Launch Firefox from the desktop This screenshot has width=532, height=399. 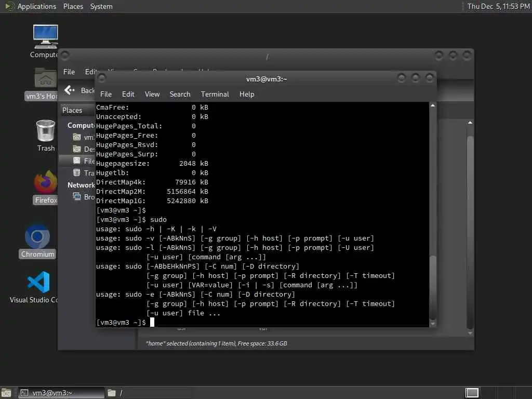46,182
